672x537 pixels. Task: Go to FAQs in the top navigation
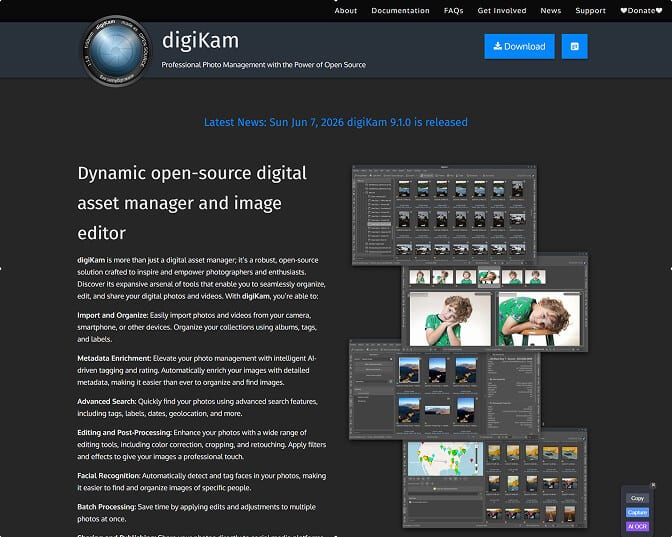point(453,11)
